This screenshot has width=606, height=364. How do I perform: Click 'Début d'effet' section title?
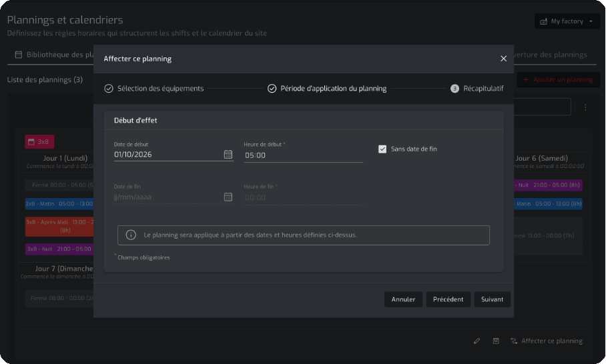point(135,121)
